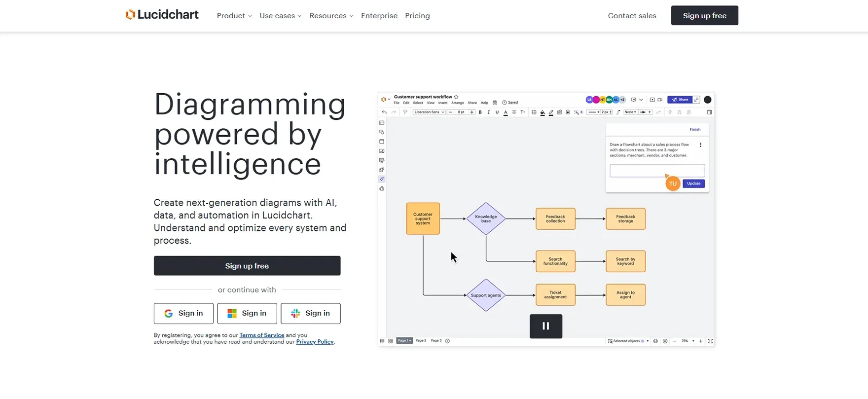
Task: Star the Customer support workflow document
Action: pyautogui.click(x=456, y=97)
